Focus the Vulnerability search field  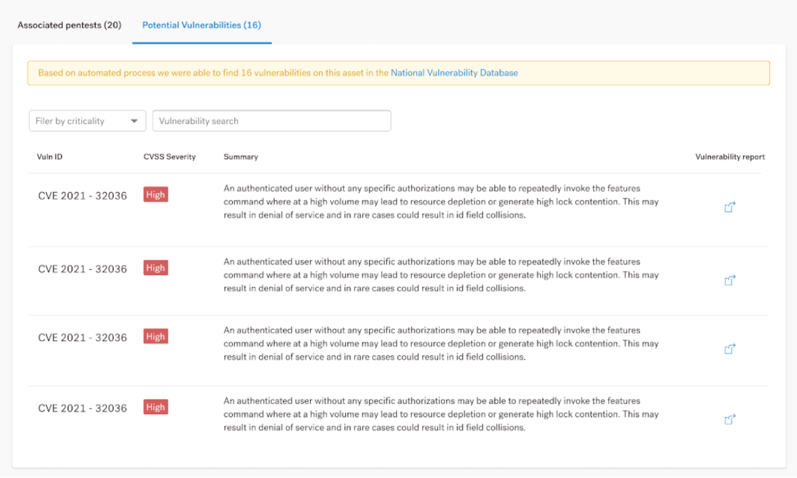[x=271, y=121]
